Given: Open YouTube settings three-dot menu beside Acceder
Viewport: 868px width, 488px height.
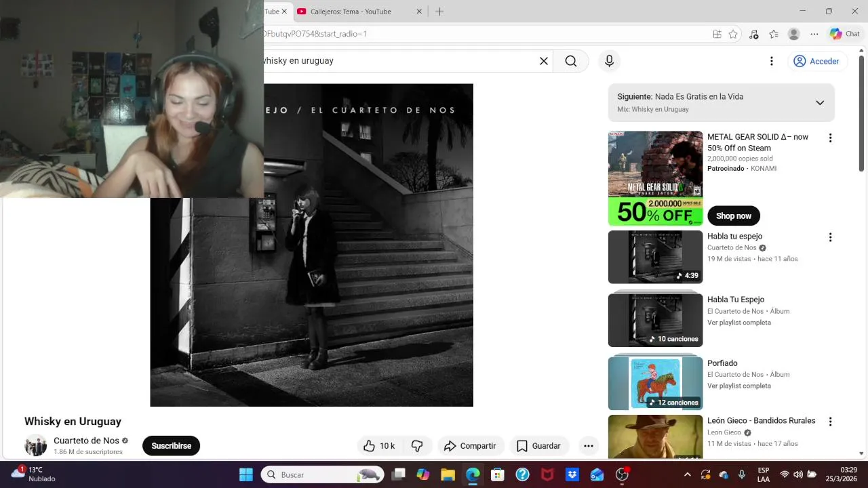Looking at the screenshot, I should point(771,61).
